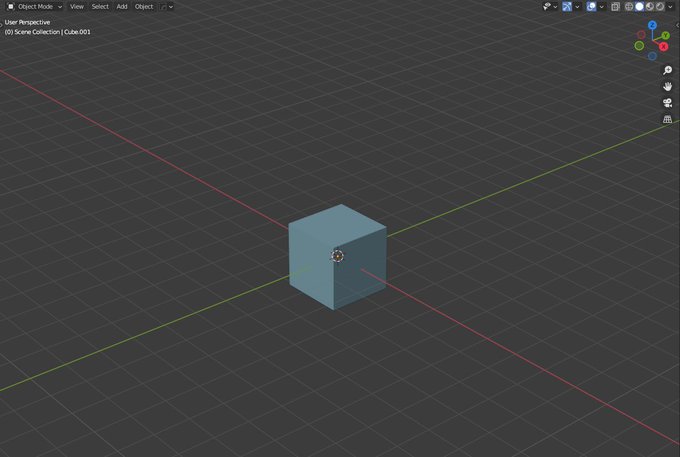Open the Object Mode dropdown
Screen dimensions: 680x457
[35, 7]
